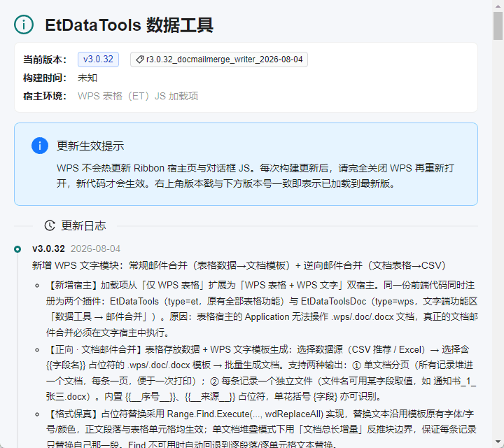
Task: Click the 【新增宿主】 changelog bullet
Action: coord(262,309)
